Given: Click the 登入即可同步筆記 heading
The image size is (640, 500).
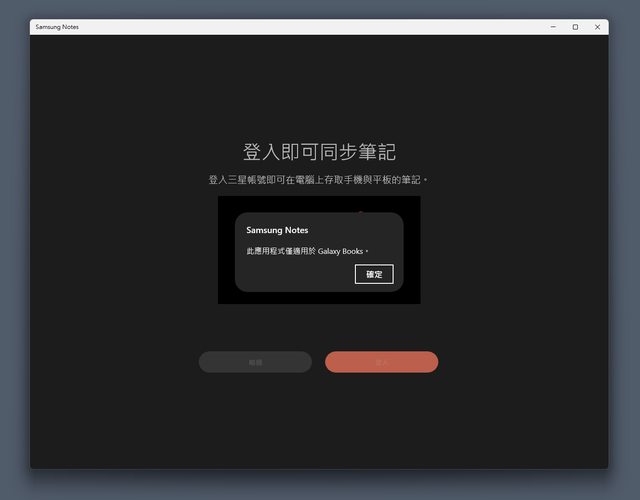Looking at the screenshot, I should (x=319, y=152).
